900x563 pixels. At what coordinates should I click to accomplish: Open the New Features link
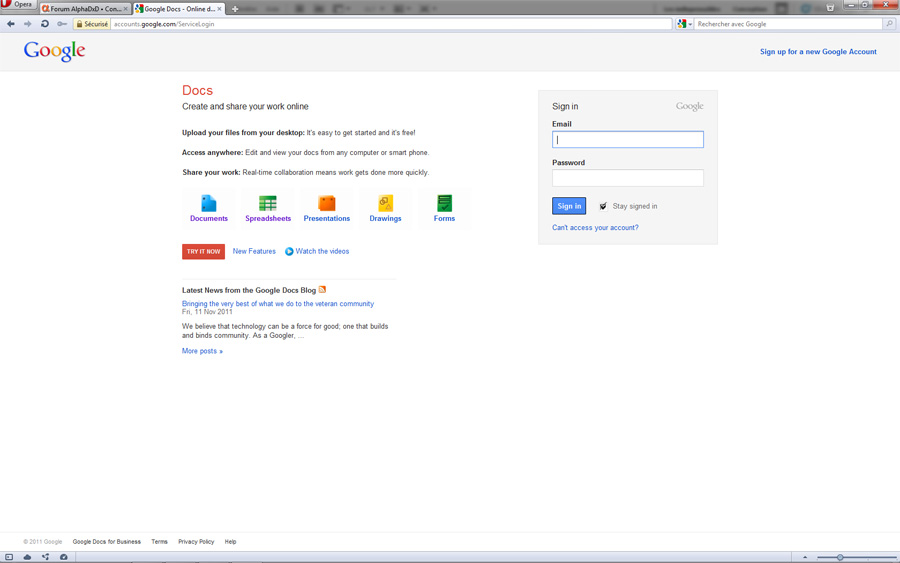[x=254, y=251]
